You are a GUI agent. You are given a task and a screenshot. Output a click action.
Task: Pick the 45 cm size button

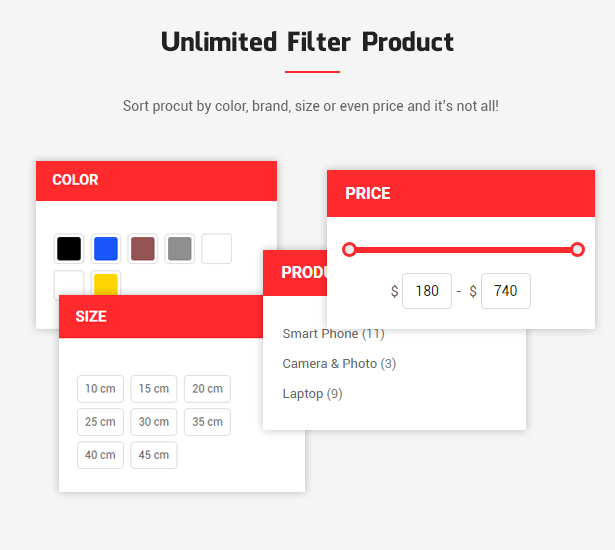154,455
